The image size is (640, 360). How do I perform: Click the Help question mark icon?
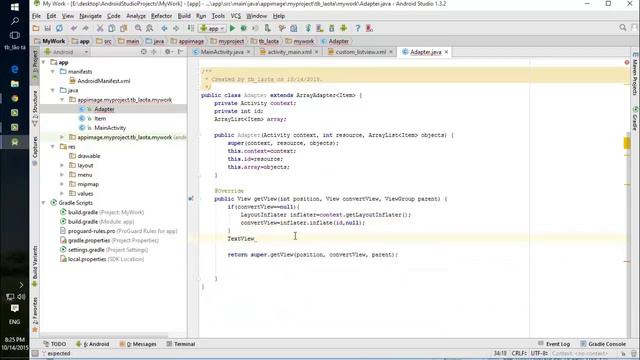point(358,28)
